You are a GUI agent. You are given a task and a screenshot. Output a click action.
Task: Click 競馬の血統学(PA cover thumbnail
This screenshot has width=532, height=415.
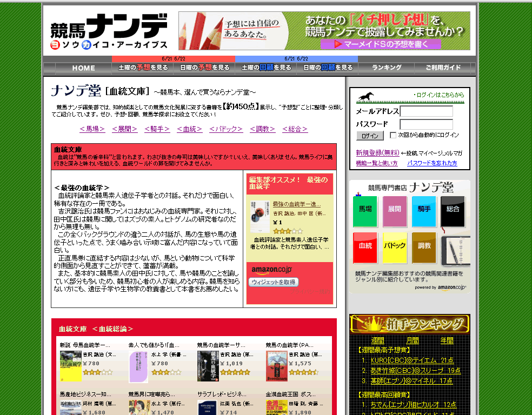pyautogui.click(x=277, y=366)
